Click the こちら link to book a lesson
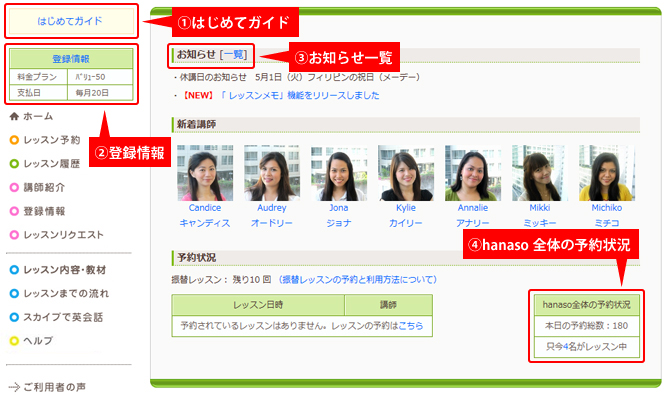Image resolution: width=670 pixels, height=395 pixels. (411, 326)
